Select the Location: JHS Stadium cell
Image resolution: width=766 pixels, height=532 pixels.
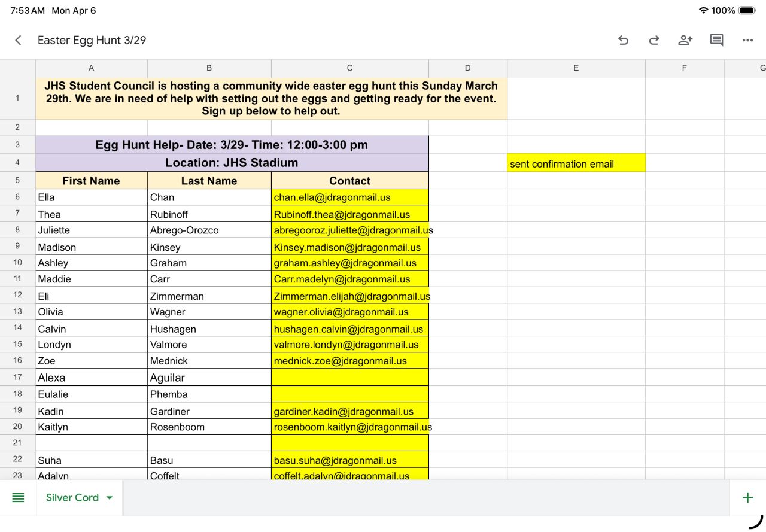point(232,163)
